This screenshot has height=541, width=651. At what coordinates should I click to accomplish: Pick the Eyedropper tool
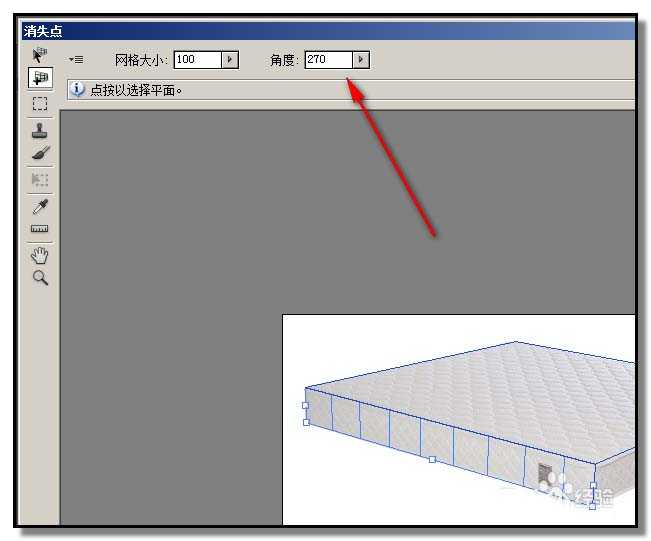tap(40, 206)
